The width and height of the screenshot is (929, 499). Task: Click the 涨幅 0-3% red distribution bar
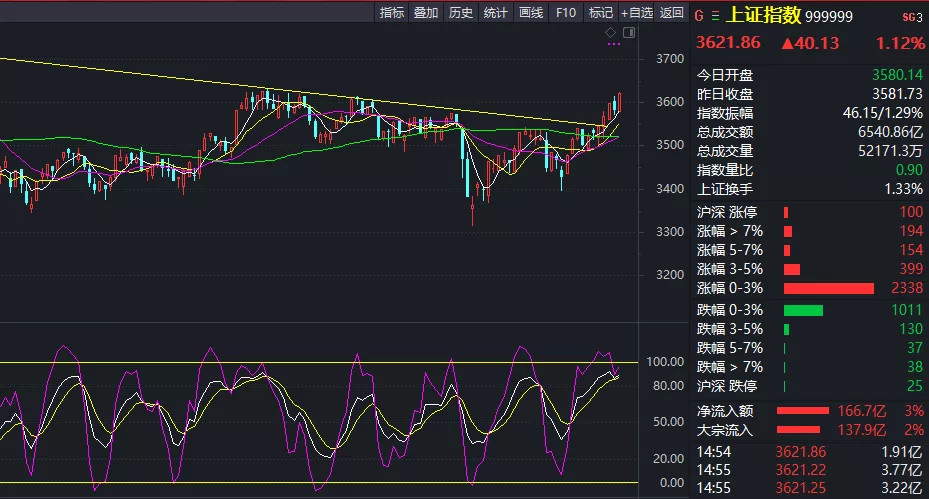pos(828,289)
